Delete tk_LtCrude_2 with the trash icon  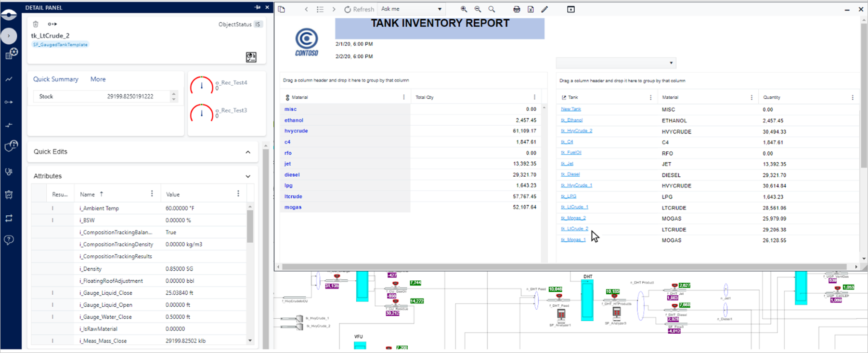[36, 24]
